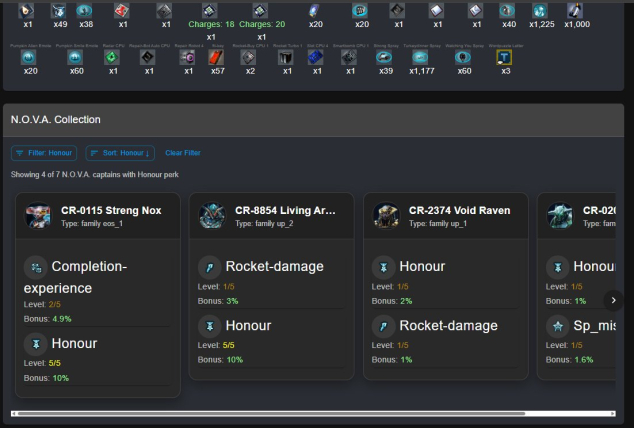The height and width of the screenshot is (428, 634).
Task: Click Honour perk icon on CR-0115 Streng Nox
Action: point(36,344)
